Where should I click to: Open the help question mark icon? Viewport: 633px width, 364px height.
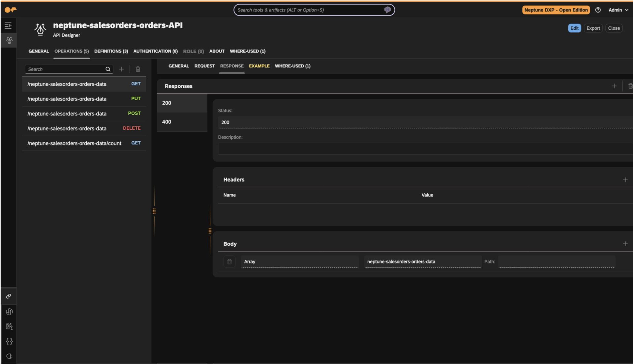point(598,10)
